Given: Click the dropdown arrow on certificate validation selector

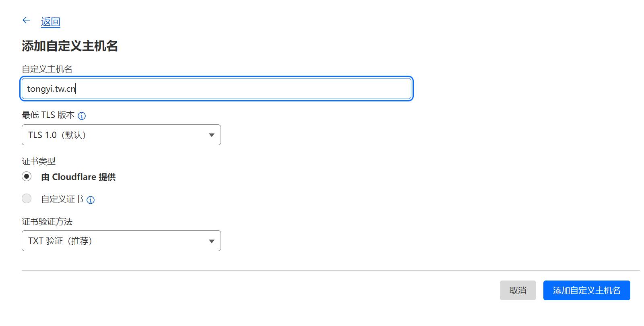Looking at the screenshot, I should [x=212, y=241].
